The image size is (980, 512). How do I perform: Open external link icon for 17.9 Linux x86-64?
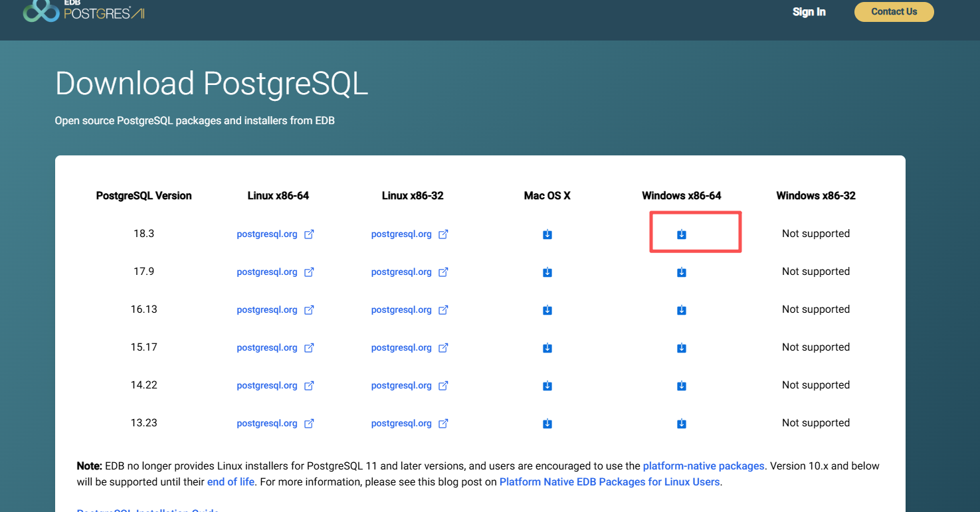[x=309, y=272]
